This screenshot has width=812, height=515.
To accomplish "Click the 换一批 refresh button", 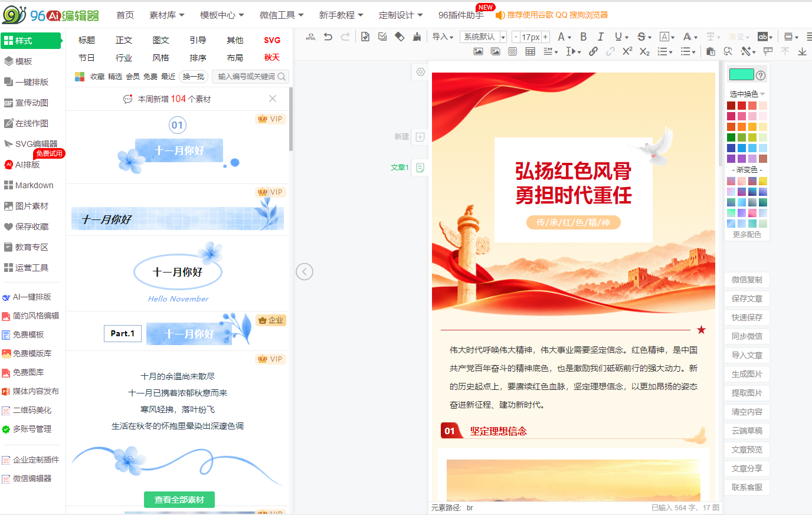I will coord(194,76).
